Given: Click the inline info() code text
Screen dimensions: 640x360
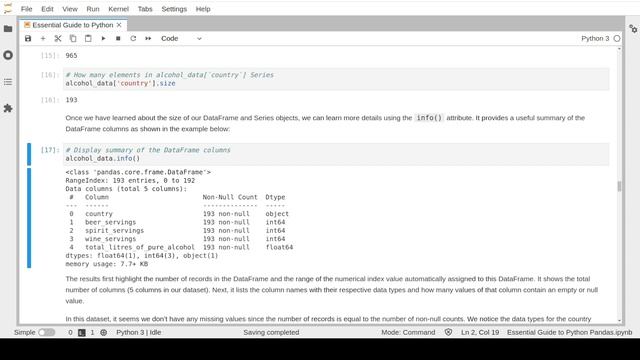Looking at the screenshot, I should pos(429,118).
